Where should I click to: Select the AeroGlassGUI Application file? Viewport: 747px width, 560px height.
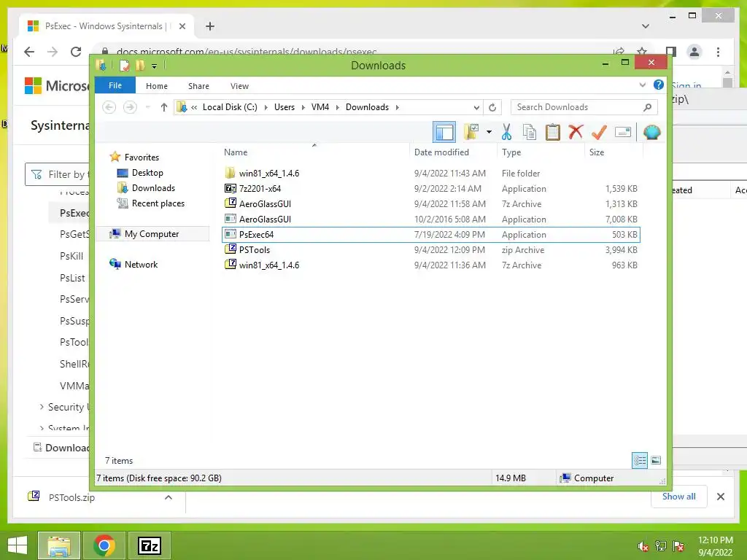(430, 219)
